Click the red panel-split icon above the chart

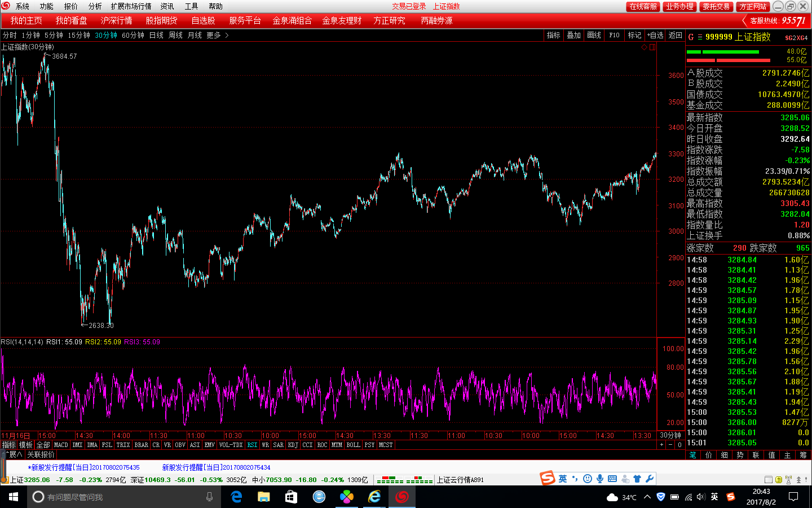652,47
